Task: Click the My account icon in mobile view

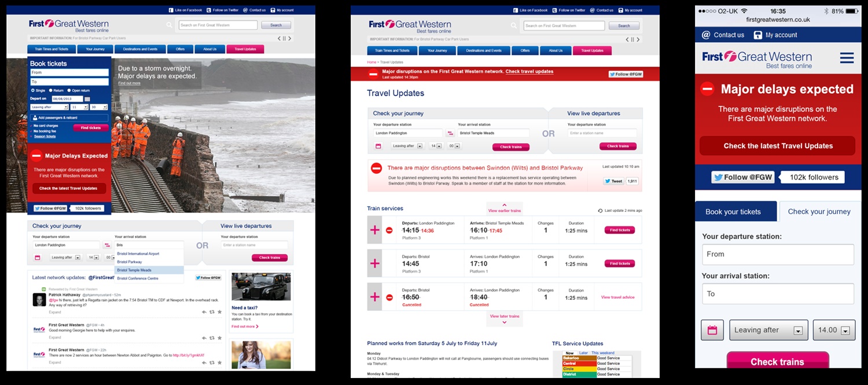Action: 758,35
